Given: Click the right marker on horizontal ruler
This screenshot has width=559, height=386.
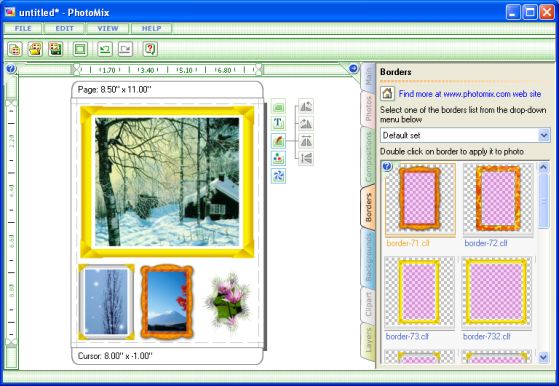Looking at the screenshot, I should (x=259, y=69).
